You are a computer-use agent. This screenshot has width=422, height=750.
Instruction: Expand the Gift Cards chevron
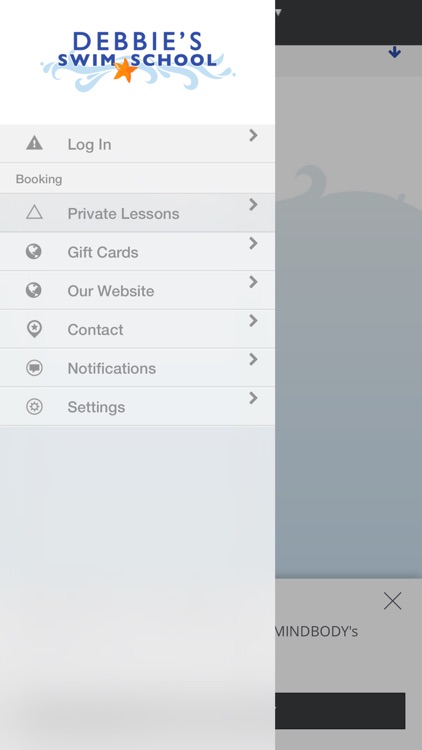point(253,243)
